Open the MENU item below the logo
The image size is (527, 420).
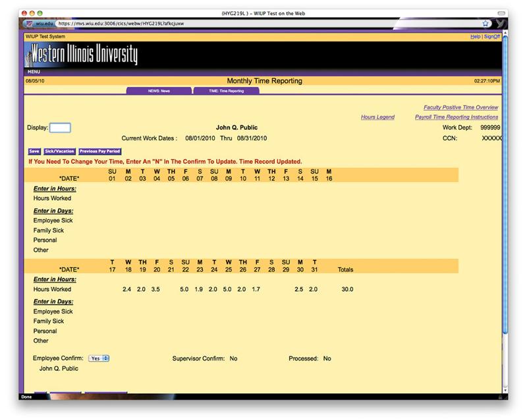(34, 71)
